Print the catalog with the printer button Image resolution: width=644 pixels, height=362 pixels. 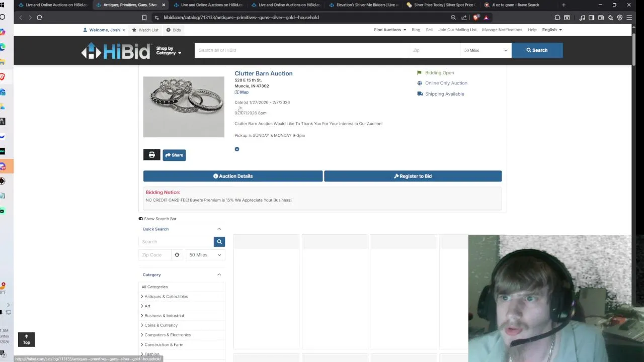[151, 155]
